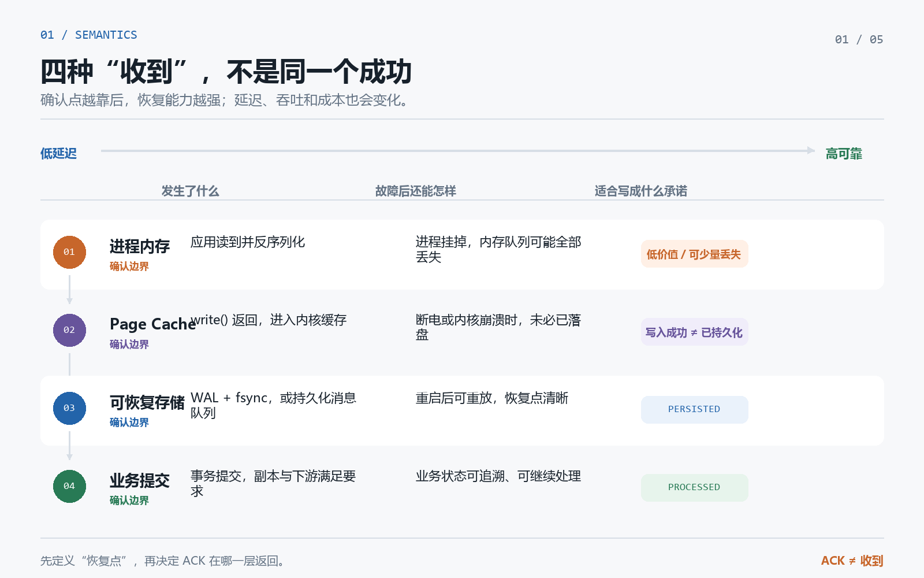924x578 pixels.
Task: Click the WAL + fsync description text
Action: (274, 405)
